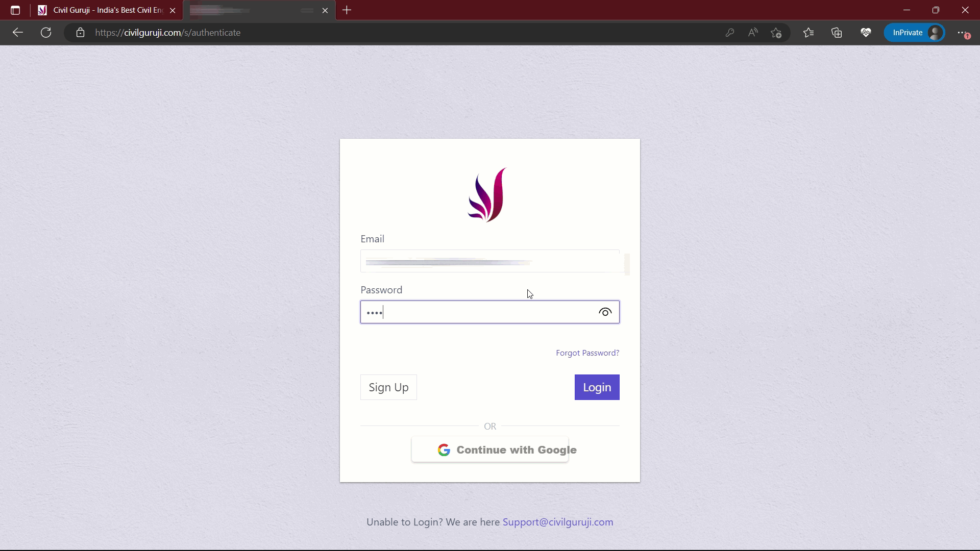Focus the Password input field

(490, 312)
